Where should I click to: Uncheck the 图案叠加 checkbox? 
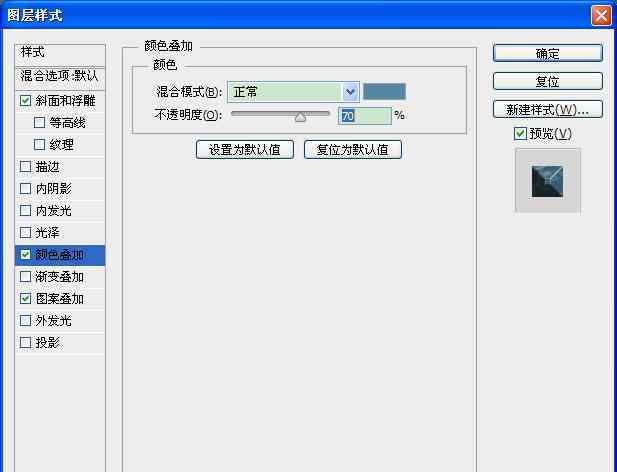pos(26,299)
